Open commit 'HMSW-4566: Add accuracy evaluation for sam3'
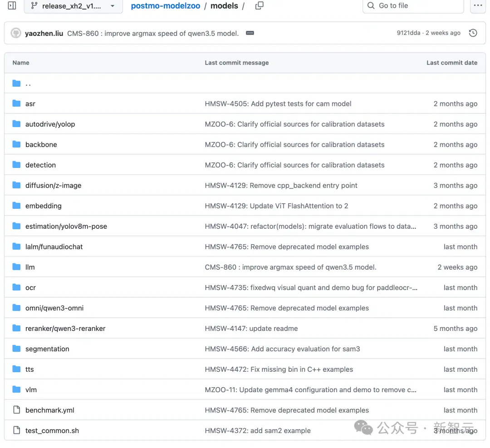Screen dimensions: 490x448 click(x=282, y=349)
